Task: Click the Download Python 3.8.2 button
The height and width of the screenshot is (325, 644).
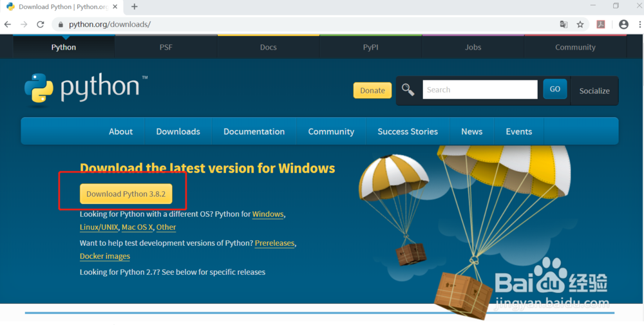Action: point(126,194)
